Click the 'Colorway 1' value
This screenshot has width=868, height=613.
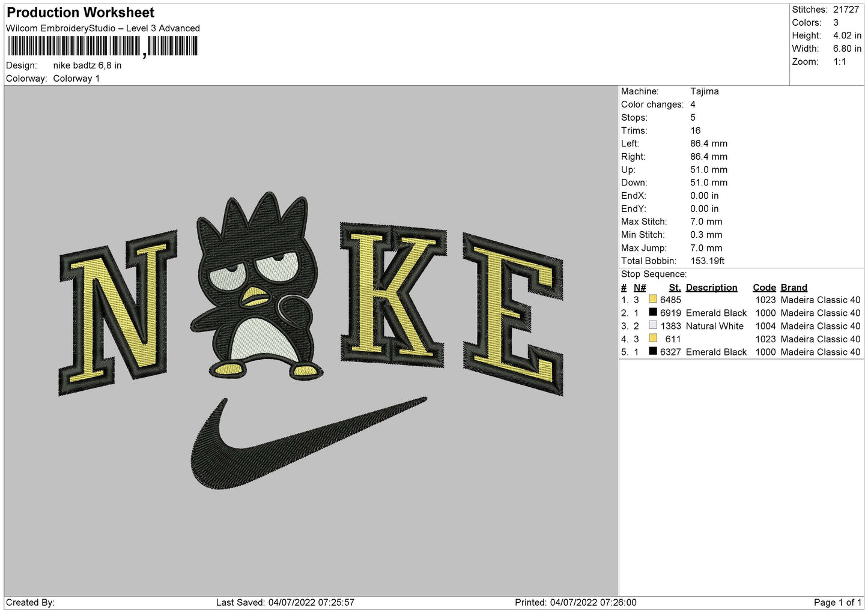[x=76, y=79]
